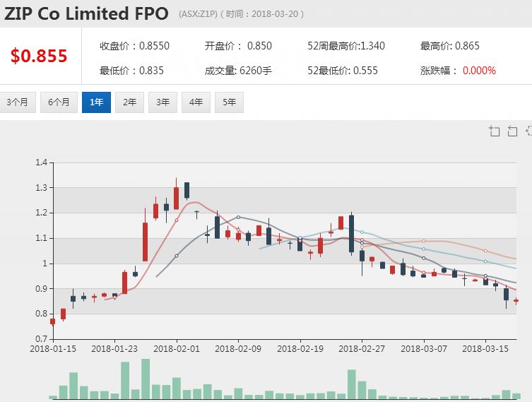
Task: Select the 1年 time range tab
Action: pos(96,102)
